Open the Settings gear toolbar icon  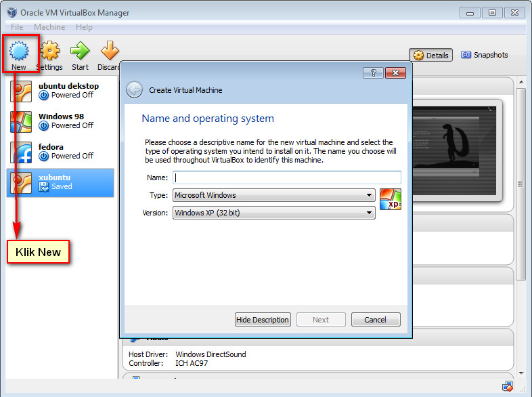[x=50, y=51]
